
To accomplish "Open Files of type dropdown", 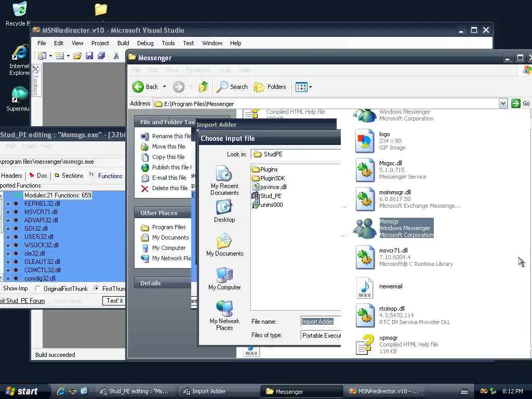I will point(321,336).
